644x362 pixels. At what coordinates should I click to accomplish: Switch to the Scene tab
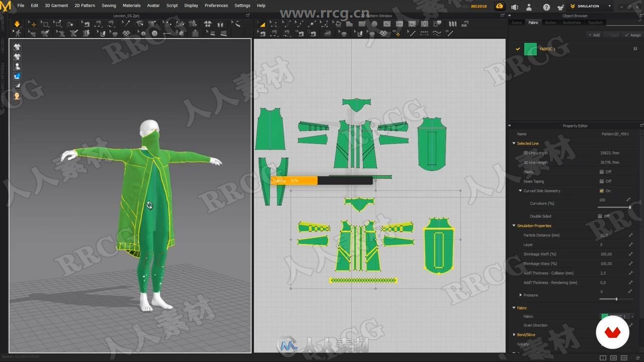517,23
